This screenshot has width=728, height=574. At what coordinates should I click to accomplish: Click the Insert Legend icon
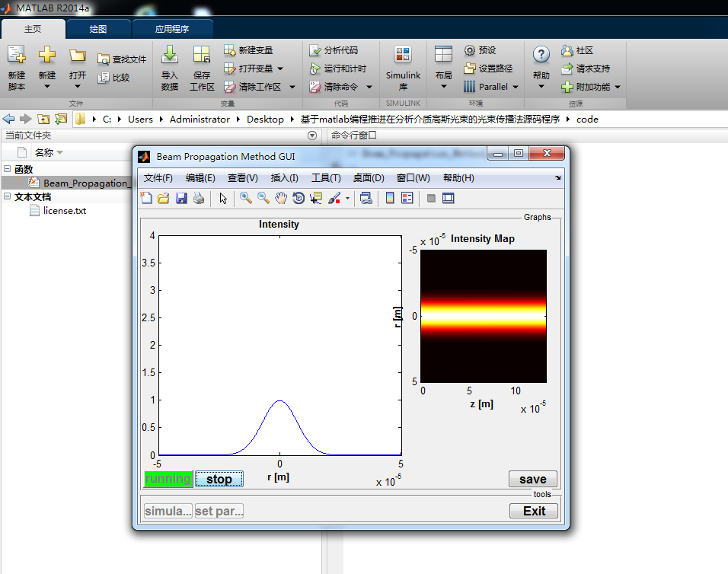tap(407, 198)
